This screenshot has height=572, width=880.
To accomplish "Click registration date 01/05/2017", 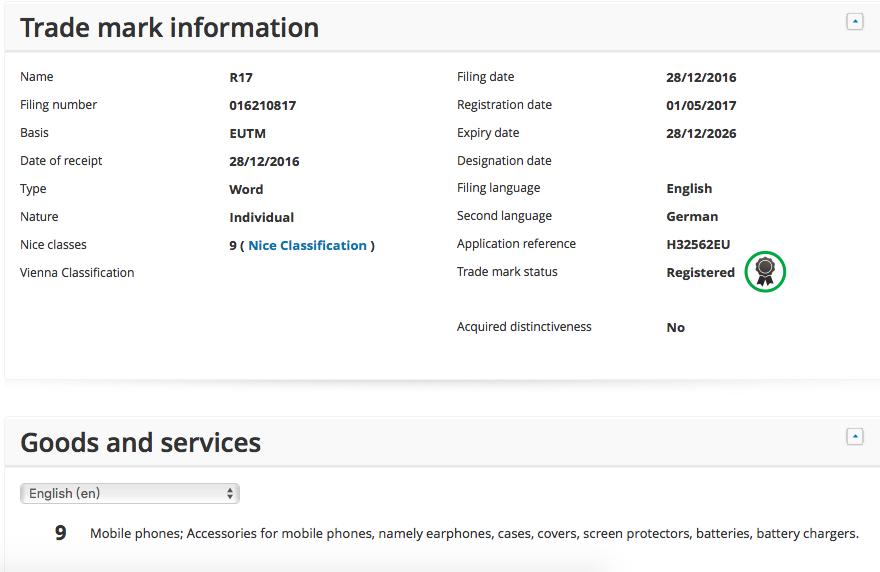I will click(701, 105).
